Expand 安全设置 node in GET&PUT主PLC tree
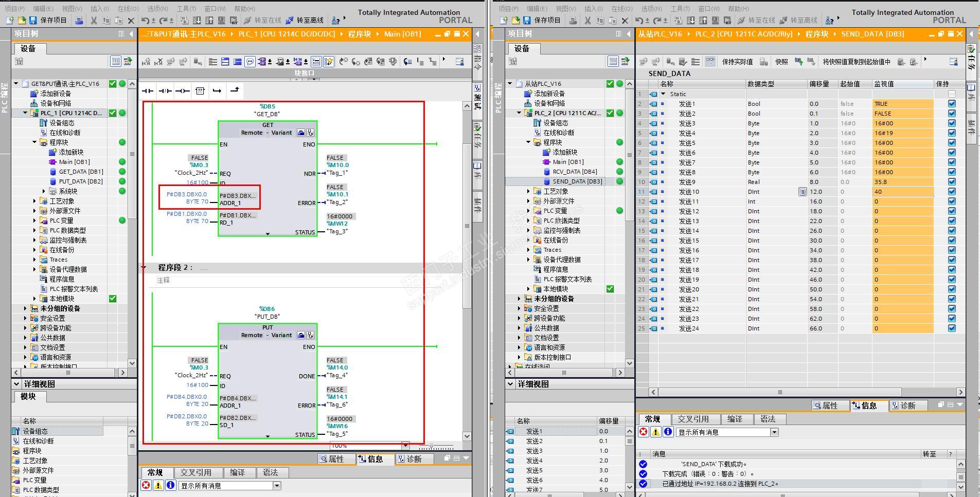The height and width of the screenshot is (497, 980). [25, 318]
